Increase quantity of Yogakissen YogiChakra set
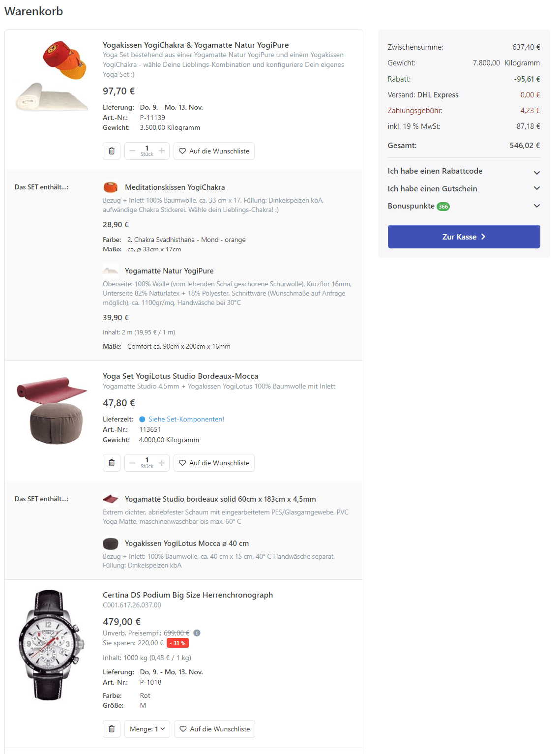The height and width of the screenshot is (754, 560). tap(162, 151)
